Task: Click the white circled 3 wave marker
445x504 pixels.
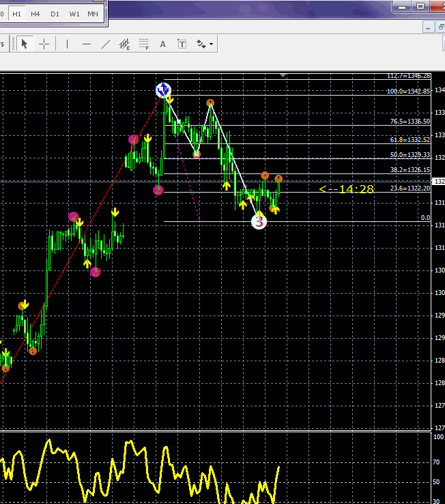Action: pos(259,221)
